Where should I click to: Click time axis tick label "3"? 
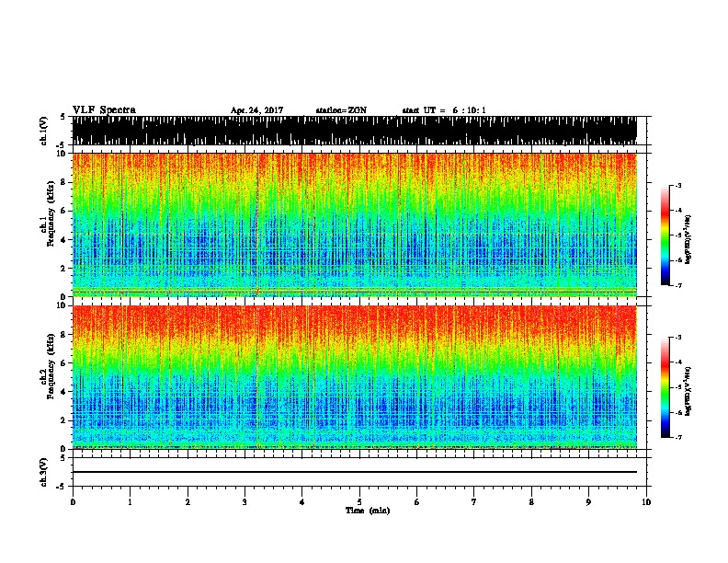click(x=245, y=502)
